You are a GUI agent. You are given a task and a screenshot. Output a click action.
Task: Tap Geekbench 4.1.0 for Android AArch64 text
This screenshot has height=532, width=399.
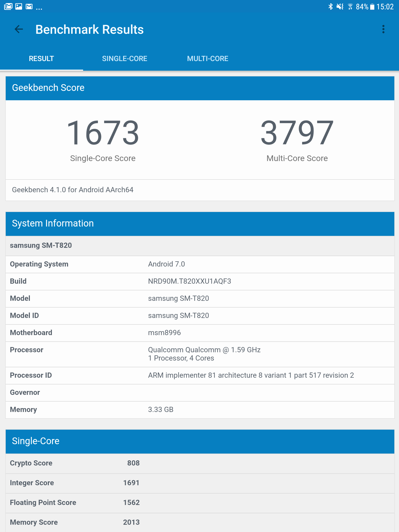coord(73,190)
